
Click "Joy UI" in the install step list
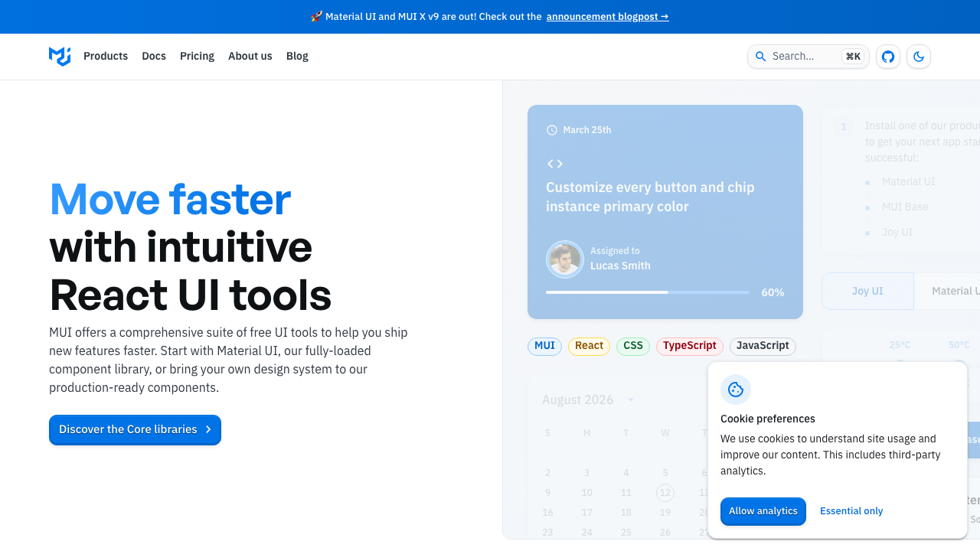point(897,233)
